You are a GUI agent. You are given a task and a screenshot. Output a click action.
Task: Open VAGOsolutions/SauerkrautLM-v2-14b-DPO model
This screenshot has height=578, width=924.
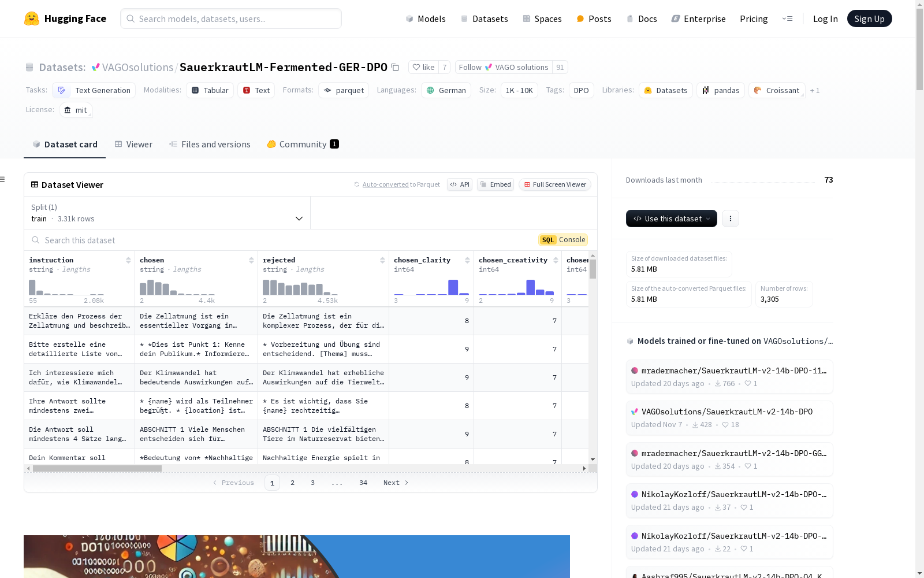729,418
